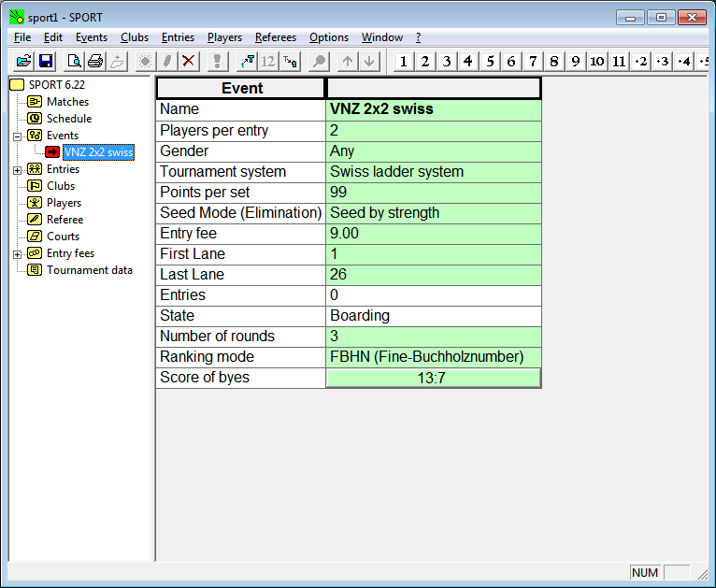The height and width of the screenshot is (588, 716).
Task: Click the Print toolbar icon
Action: pyautogui.click(x=95, y=62)
